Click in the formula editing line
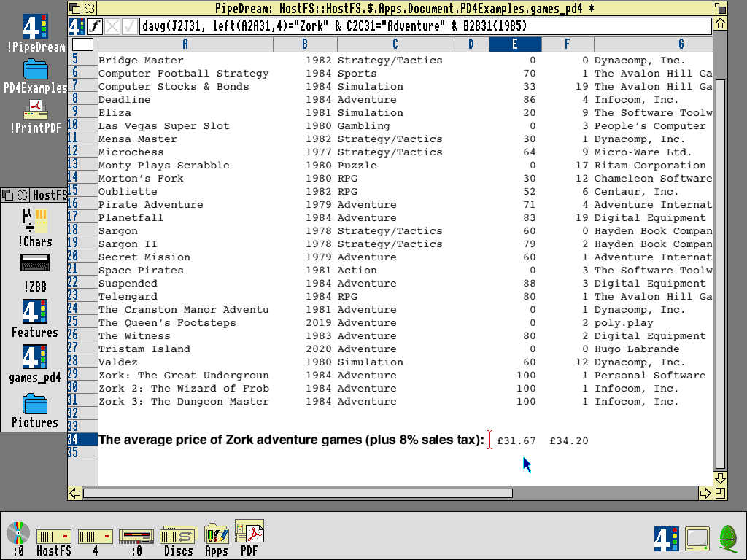 425,26
